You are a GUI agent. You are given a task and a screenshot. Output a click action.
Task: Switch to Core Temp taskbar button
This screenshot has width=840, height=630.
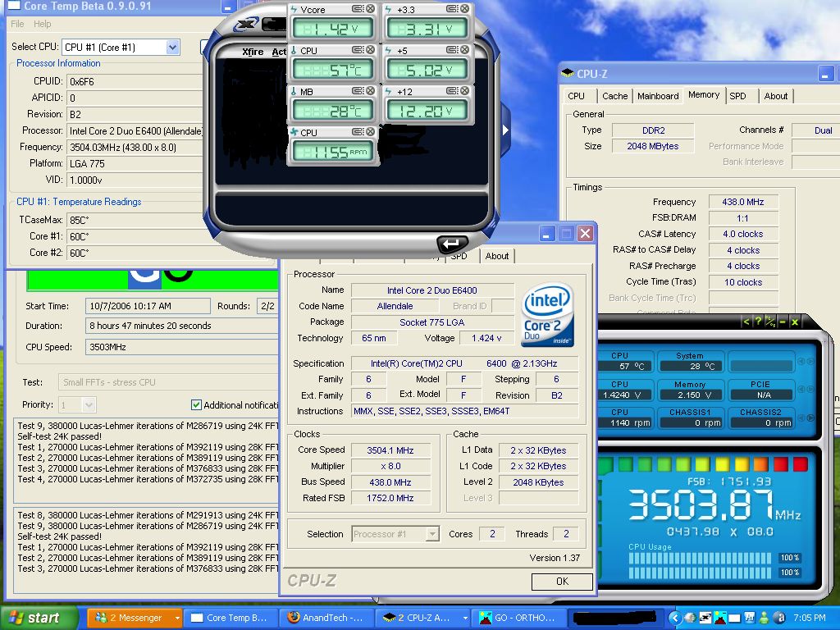coord(232,618)
